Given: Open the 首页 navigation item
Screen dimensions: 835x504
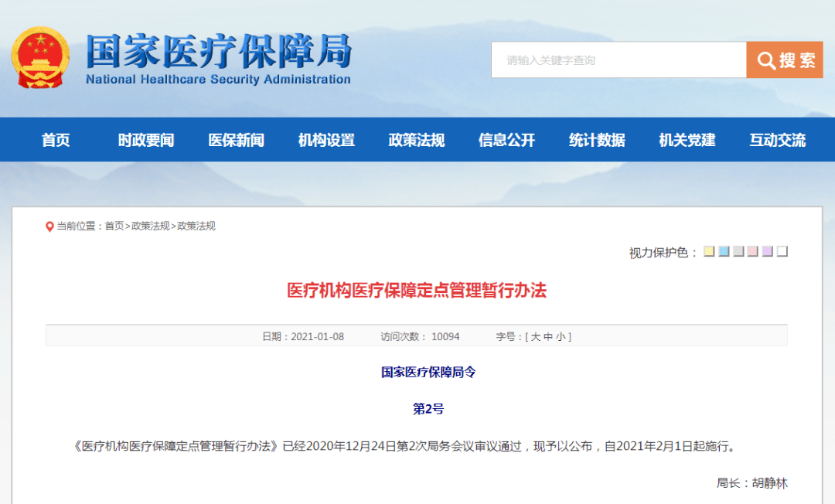Looking at the screenshot, I should point(56,140).
